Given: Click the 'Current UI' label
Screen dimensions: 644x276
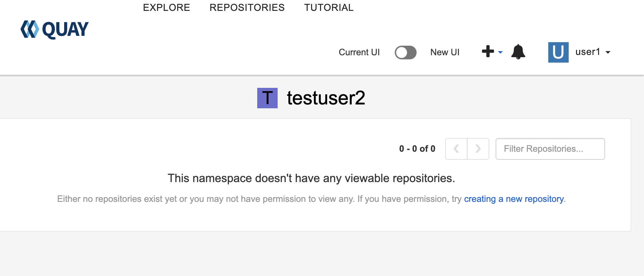Looking at the screenshot, I should (359, 52).
